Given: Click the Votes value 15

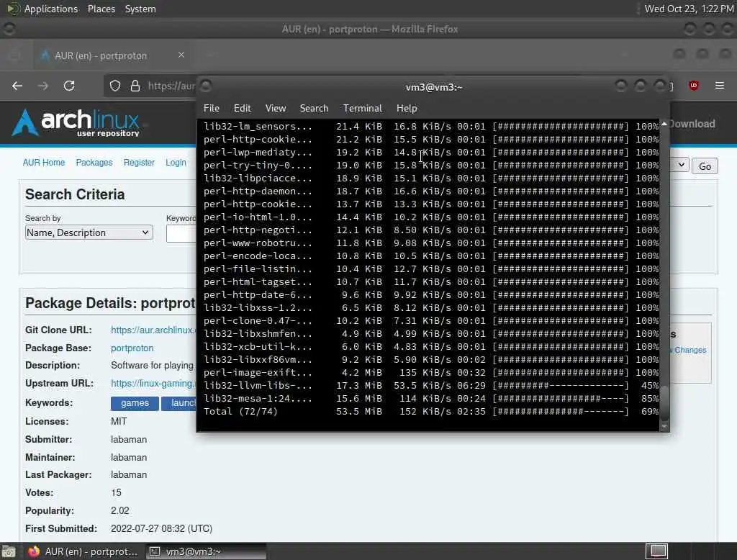Looking at the screenshot, I should [x=116, y=493].
